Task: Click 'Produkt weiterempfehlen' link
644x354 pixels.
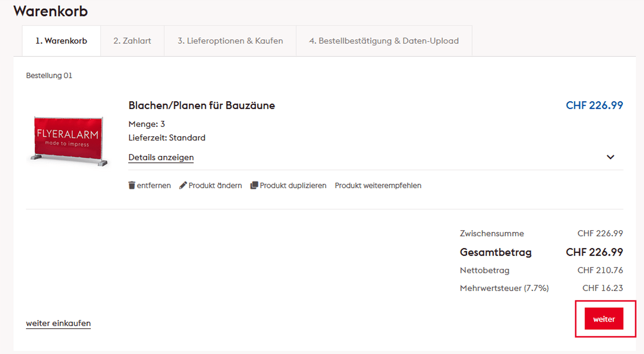Action: click(378, 185)
